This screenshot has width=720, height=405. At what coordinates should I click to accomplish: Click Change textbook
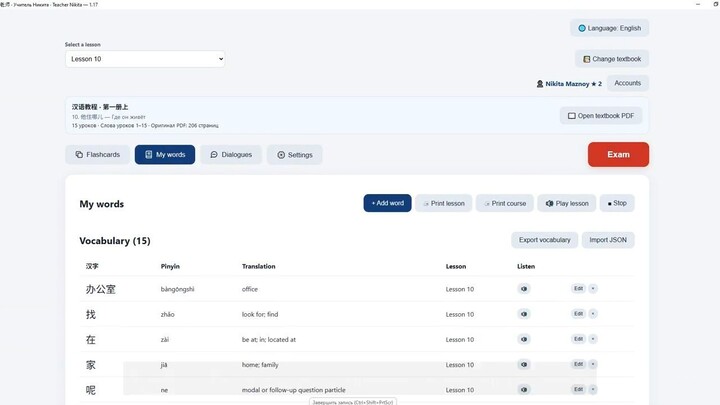click(x=612, y=59)
